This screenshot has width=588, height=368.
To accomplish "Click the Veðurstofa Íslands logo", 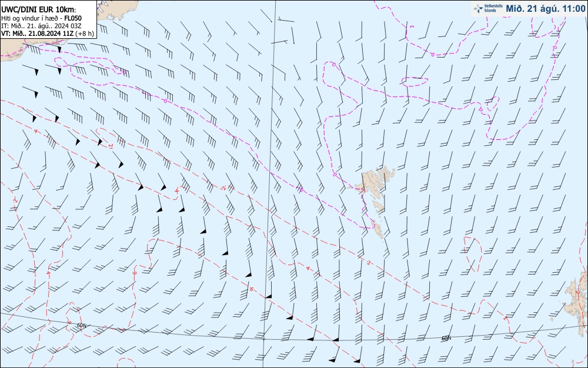I will (x=487, y=9).
